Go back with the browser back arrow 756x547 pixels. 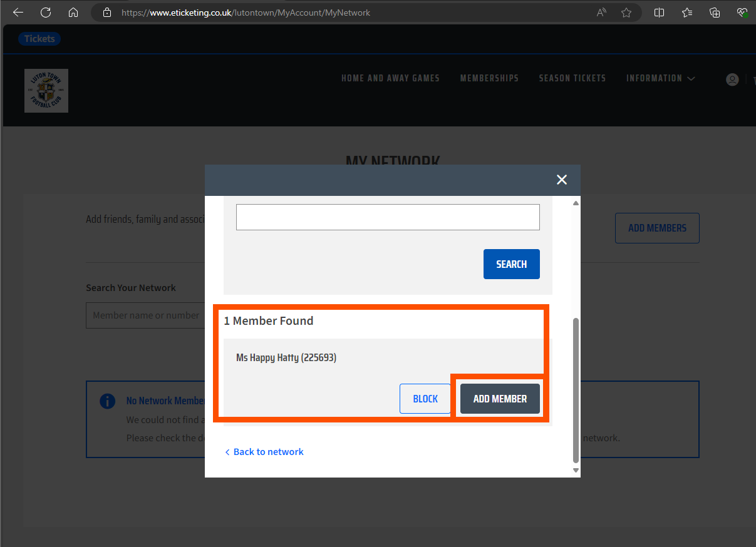tap(18, 13)
